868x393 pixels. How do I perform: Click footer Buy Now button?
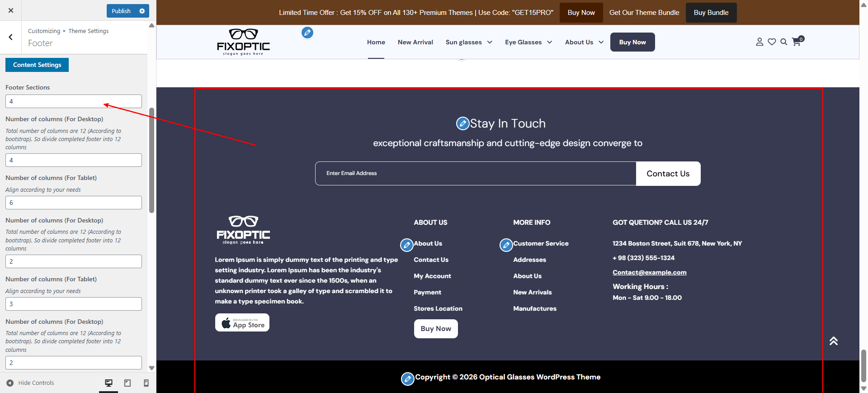(436, 329)
